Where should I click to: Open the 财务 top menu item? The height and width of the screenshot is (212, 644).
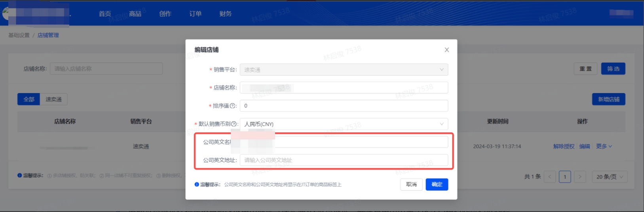(x=225, y=14)
